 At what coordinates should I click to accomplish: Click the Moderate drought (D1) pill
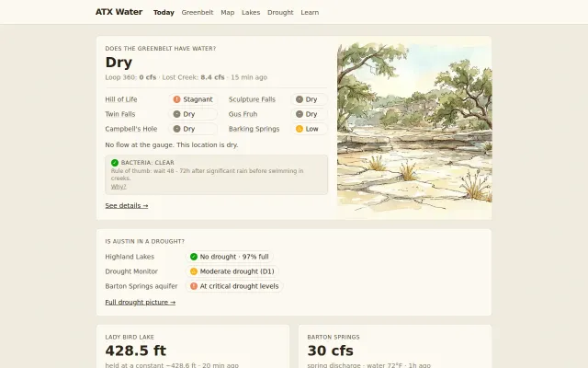pyautogui.click(x=232, y=271)
